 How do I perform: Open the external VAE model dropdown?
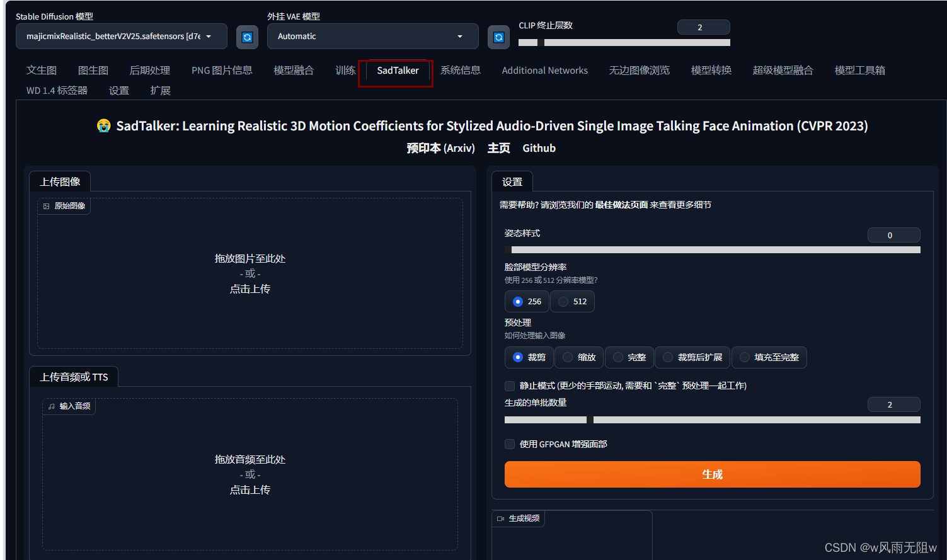(x=373, y=37)
